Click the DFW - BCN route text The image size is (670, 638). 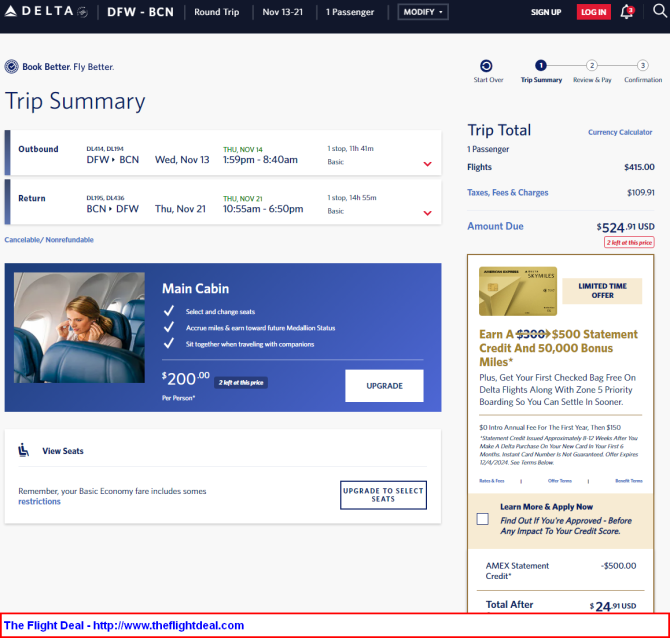click(x=140, y=12)
